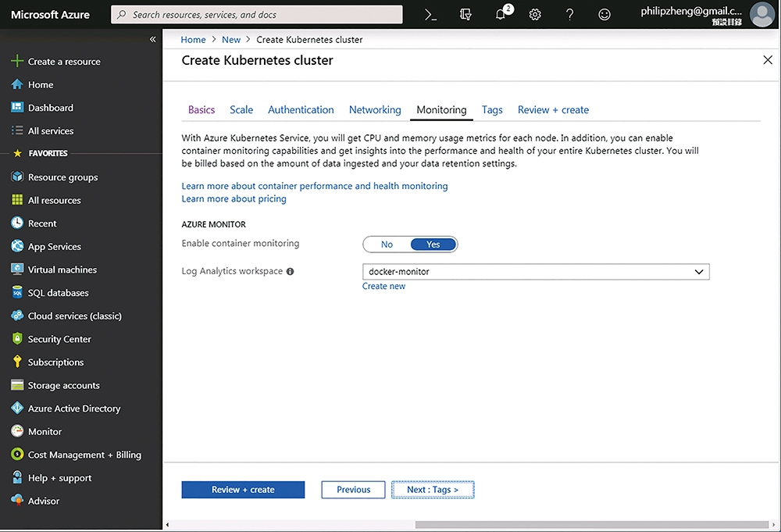Collapse the left sidebar with double chevron

click(152, 39)
